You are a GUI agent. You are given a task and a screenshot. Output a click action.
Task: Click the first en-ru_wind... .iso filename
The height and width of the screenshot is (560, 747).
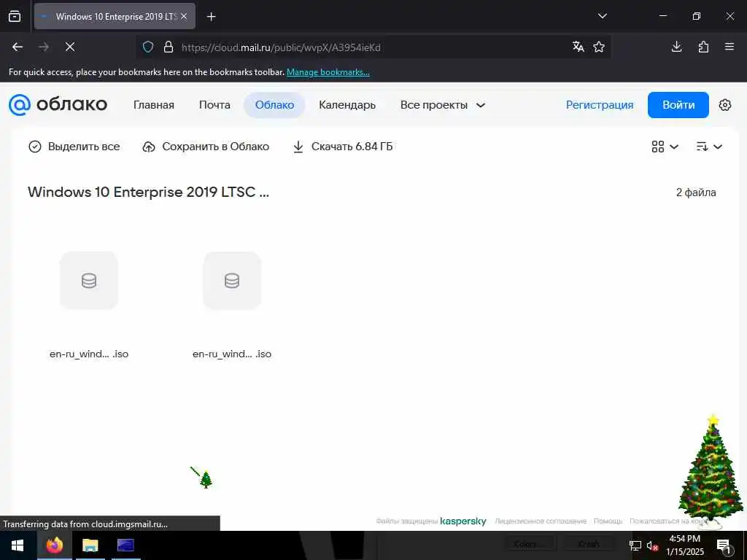(89, 354)
